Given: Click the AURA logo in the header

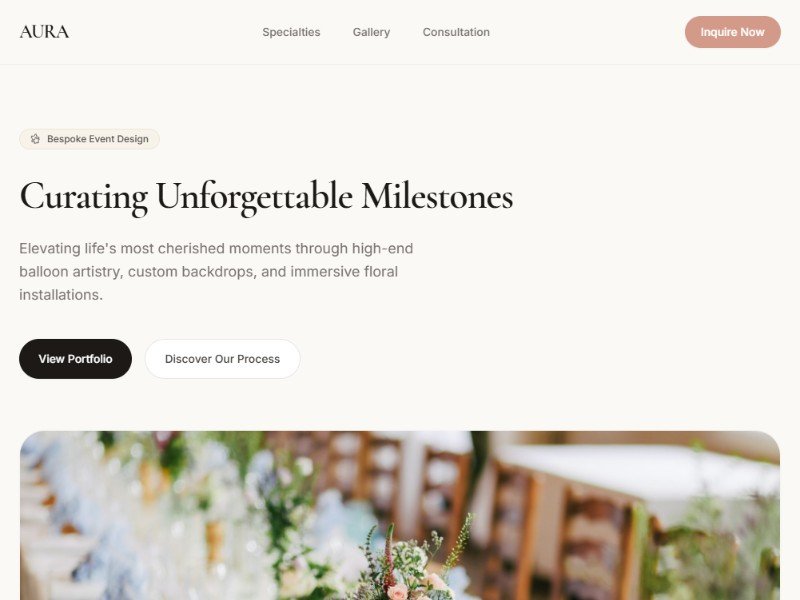Looking at the screenshot, I should [x=44, y=32].
